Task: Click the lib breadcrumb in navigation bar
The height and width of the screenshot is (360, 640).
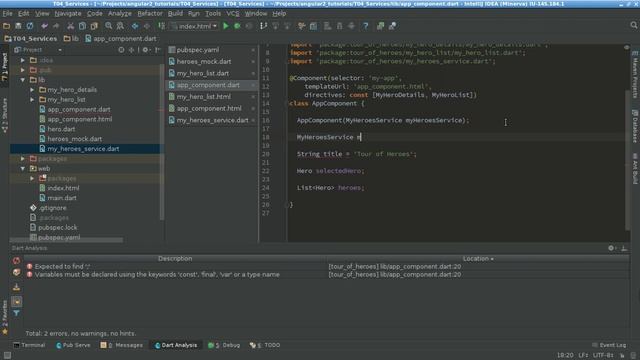Action: tap(71, 39)
